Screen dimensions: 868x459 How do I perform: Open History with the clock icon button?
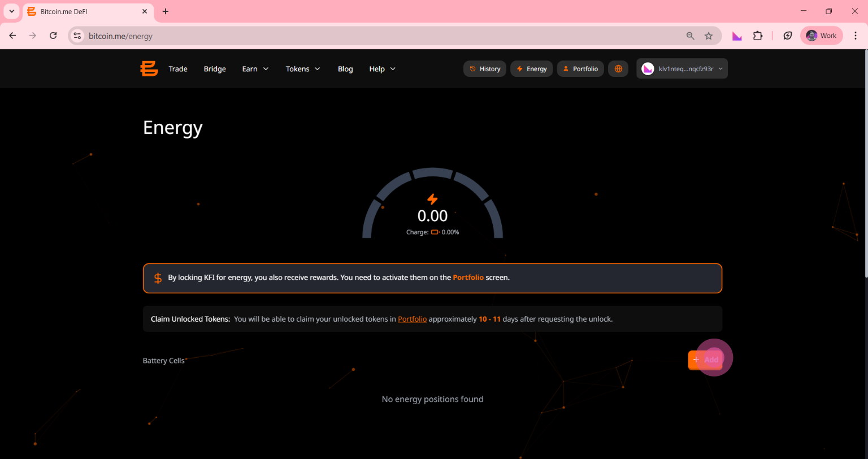pyautogui.click(x=485, y=69)
